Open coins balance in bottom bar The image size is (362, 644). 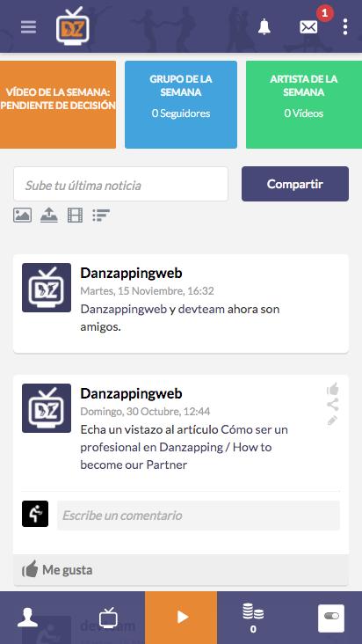tap(253, 618)
